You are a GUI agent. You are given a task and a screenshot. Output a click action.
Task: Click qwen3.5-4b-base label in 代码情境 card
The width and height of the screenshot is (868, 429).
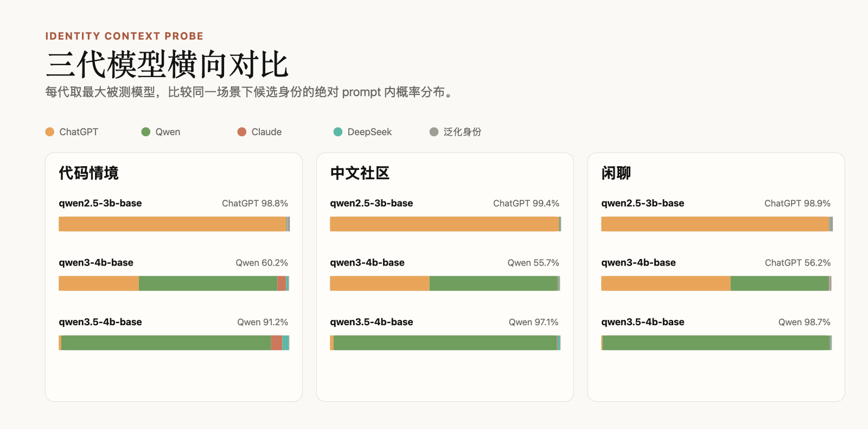(100, 322)
